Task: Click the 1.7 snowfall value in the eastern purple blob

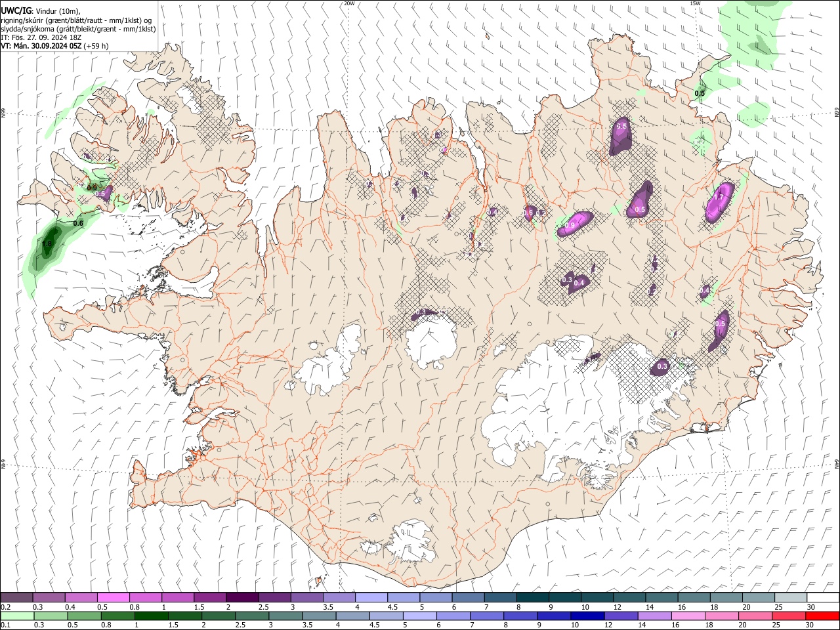Action: 719,197
